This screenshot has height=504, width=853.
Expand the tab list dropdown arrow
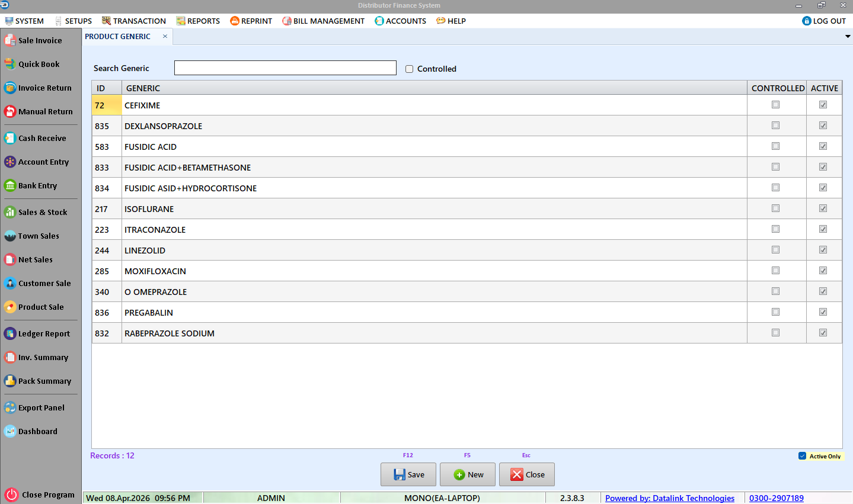(x=848, y=36)
